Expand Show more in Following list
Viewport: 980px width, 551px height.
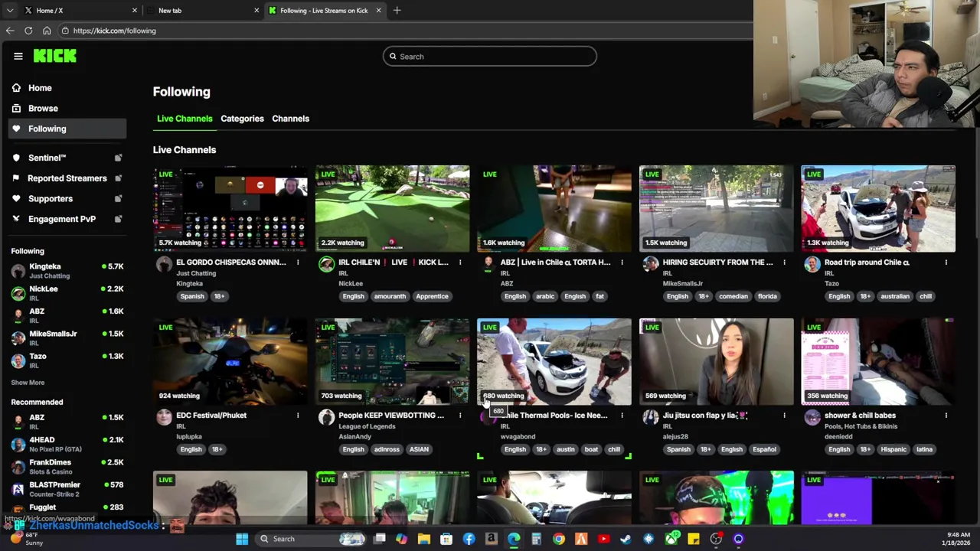tap(28, 383)
